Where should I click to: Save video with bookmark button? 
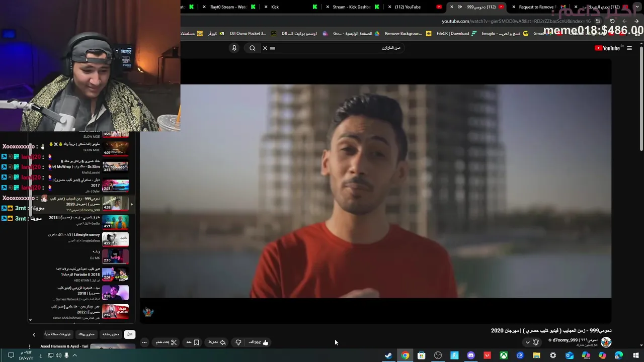click(193, 342)
